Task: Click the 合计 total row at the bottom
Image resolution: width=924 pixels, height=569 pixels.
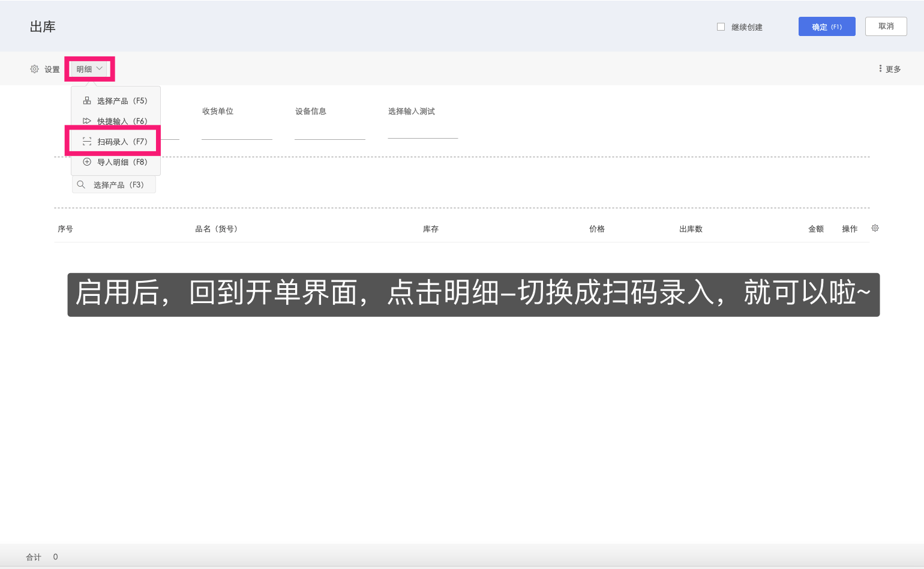Action: (x=32, y=556)
